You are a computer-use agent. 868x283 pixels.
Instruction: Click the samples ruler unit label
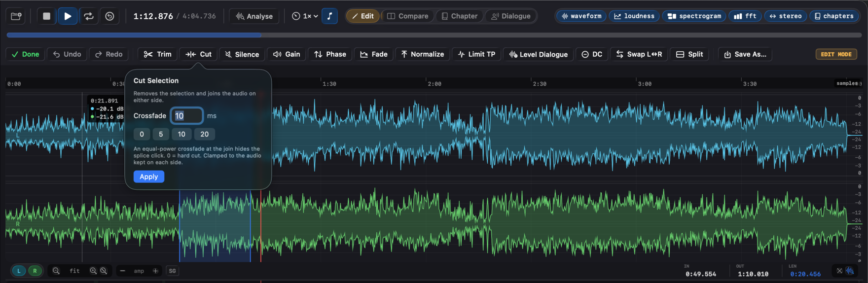point(848,83)
